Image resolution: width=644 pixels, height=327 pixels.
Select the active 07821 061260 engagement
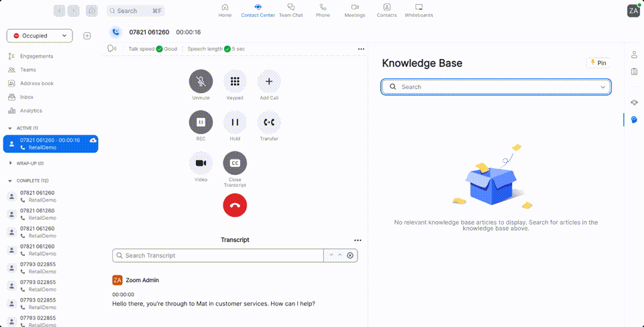pyautogui.click(x=50, y=143)
